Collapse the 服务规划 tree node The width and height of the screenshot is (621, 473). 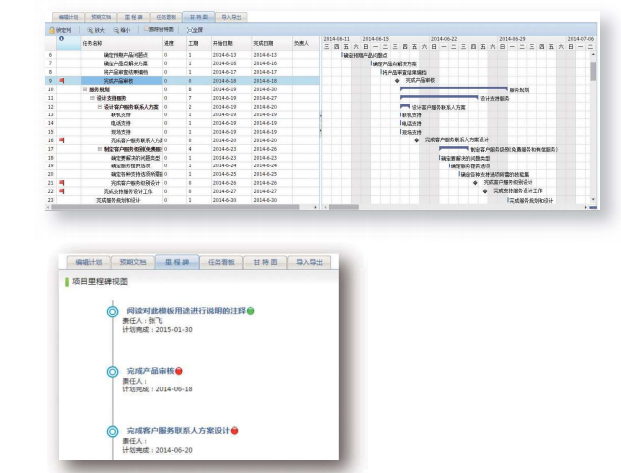point(85,89)
